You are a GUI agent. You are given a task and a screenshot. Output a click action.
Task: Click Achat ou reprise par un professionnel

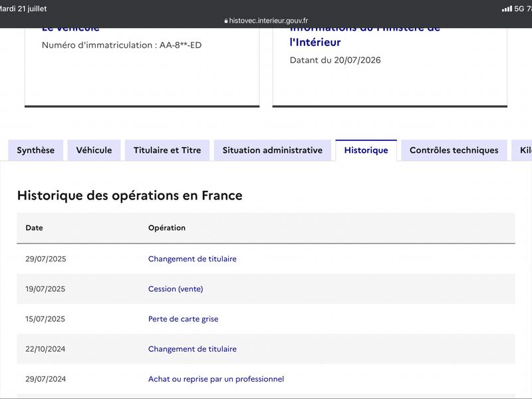point(216,379)
